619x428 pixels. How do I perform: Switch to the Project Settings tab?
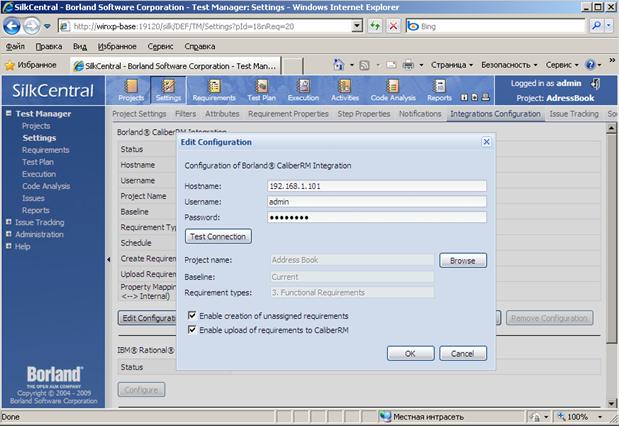pos(139,114)
